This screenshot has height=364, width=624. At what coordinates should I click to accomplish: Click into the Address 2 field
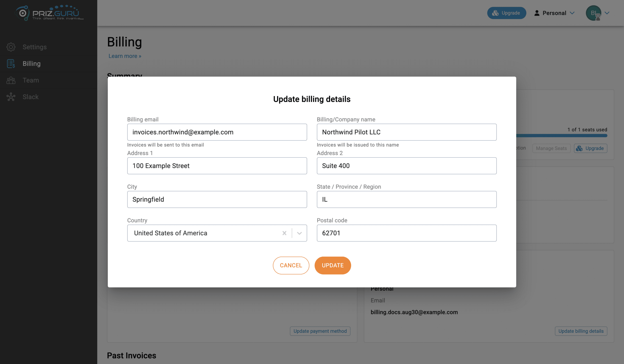click(407, 166)
